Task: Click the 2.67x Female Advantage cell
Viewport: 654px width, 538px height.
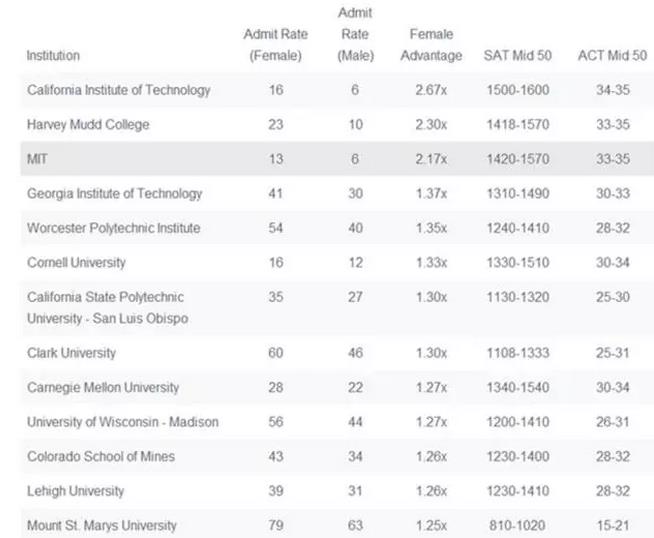Action: (431, 90)
